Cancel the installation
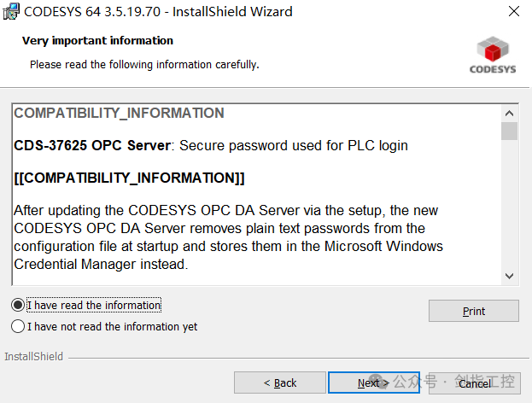 pyautogui.click(x=474, y=383)
